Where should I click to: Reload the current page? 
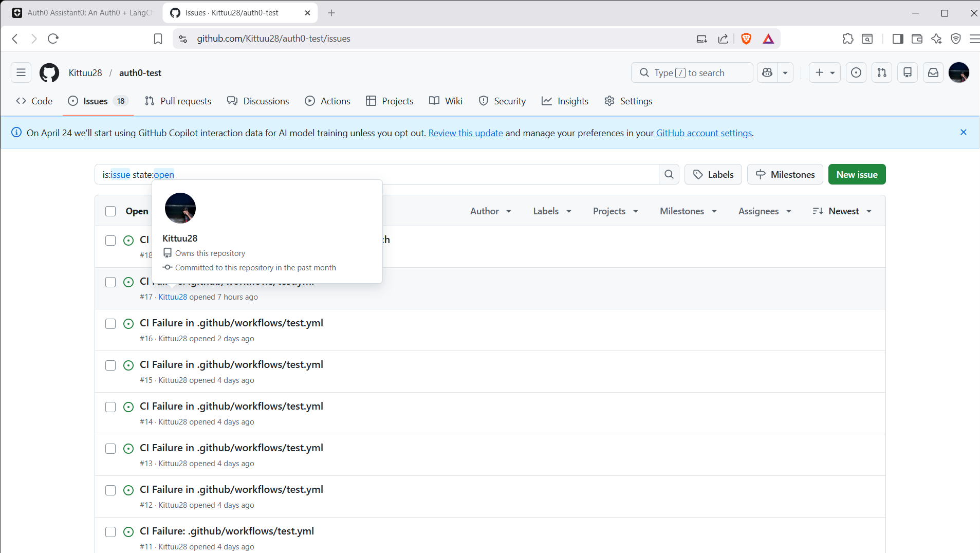[x=53, y=39]
